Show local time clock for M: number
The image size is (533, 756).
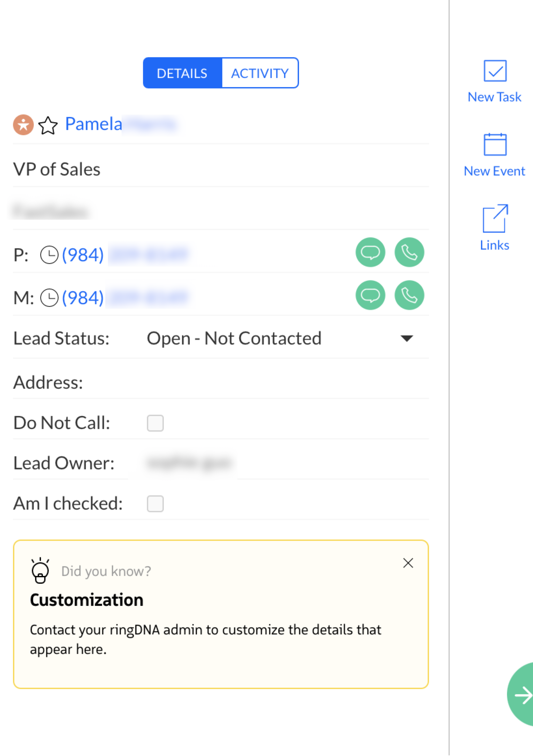pos(49,298)
